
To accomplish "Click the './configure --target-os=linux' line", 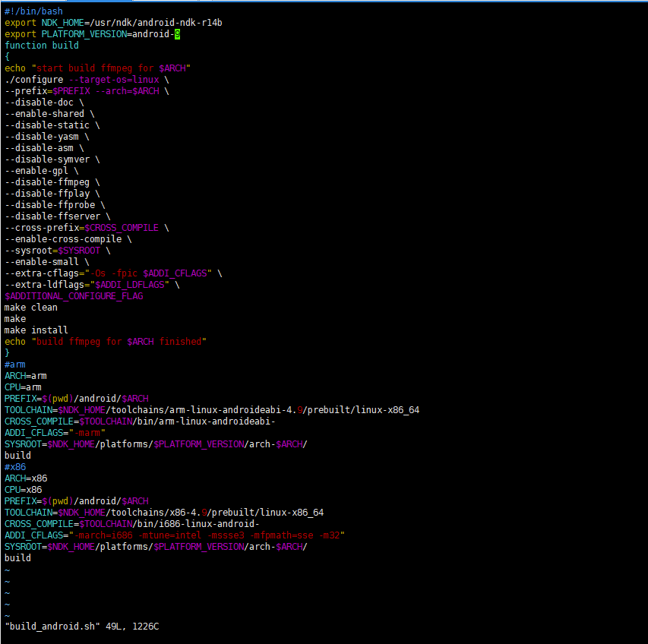I will click(87, 80).
